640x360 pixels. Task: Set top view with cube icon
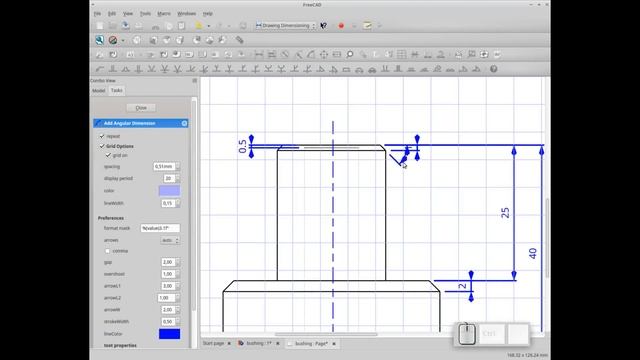pyautogui.click(x=167, y=40)
